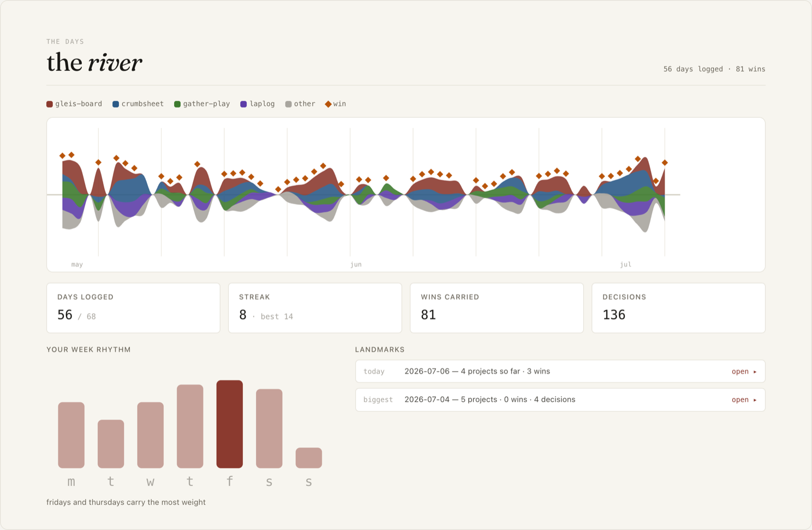This screenshot has height=530, width=812.
Task: Click the first win diamond in May
Action: (62, 156)
